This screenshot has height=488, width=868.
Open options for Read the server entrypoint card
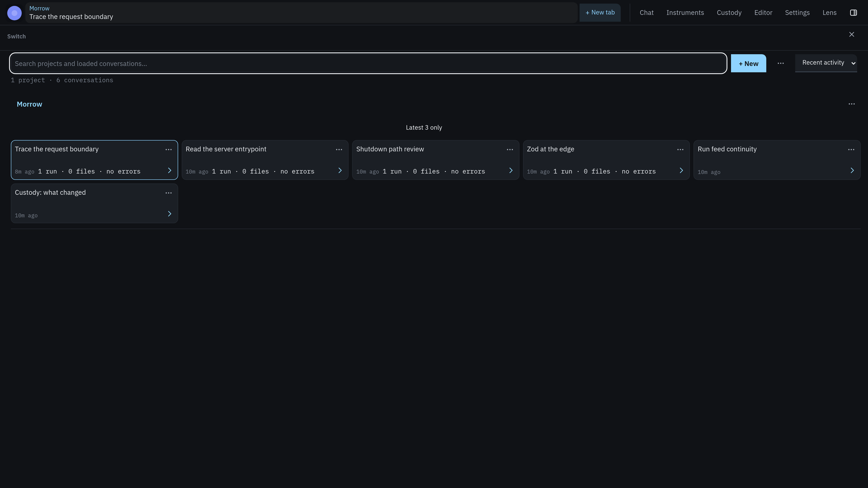pyautogui.click(x=339, y=150)
